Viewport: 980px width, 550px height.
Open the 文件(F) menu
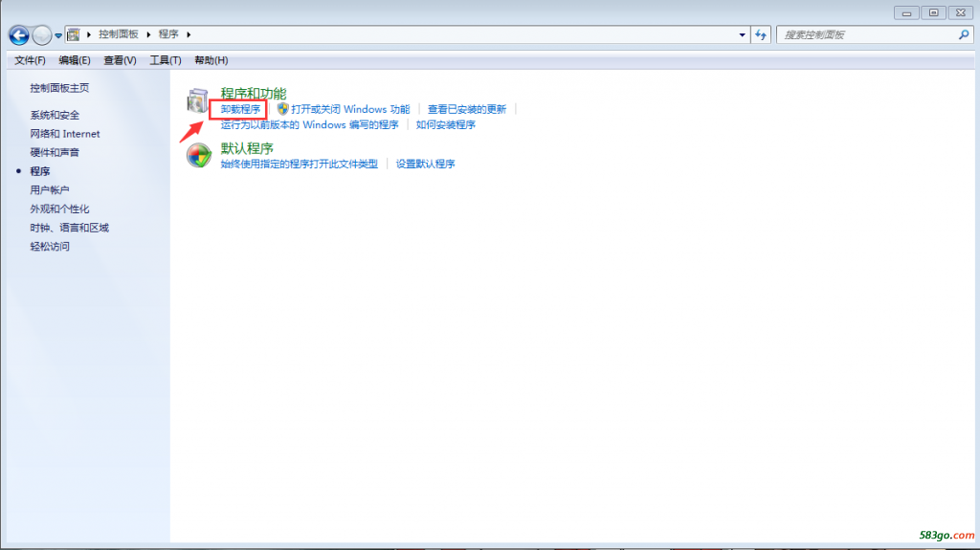(30, 60)
